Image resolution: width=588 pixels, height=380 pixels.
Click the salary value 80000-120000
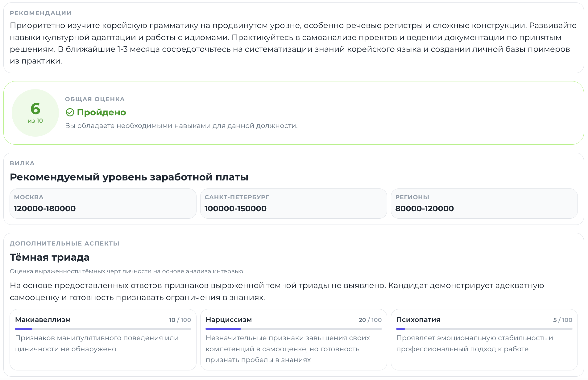point(424,209)
